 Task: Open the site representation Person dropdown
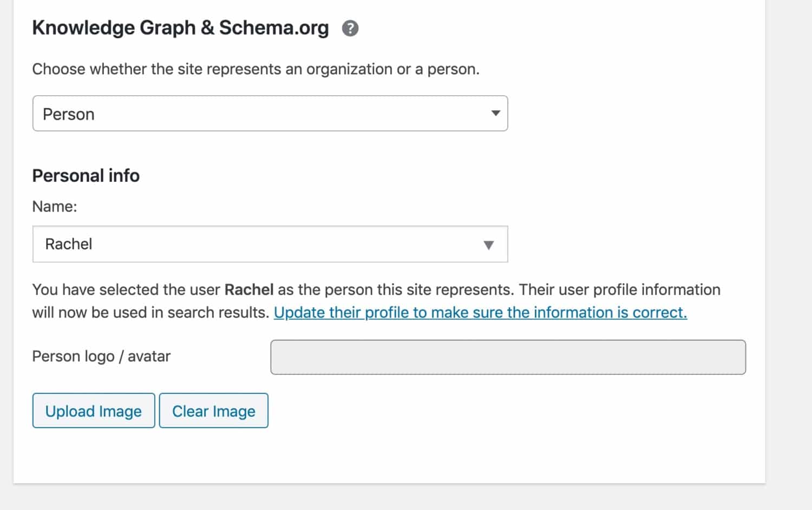point(270,114)
